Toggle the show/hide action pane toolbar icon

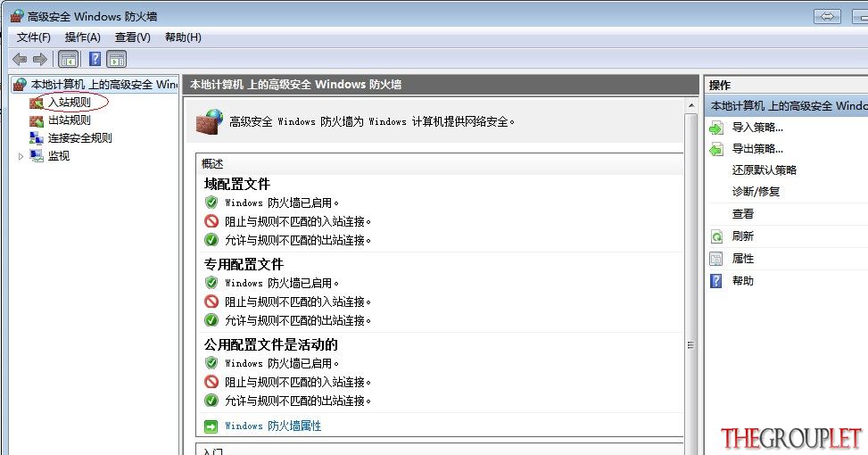tap(117, 59)
